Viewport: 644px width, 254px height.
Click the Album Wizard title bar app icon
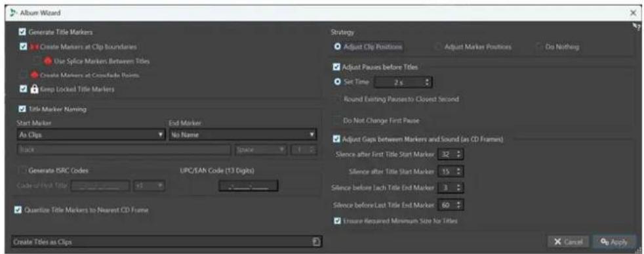tap(12, 13)
